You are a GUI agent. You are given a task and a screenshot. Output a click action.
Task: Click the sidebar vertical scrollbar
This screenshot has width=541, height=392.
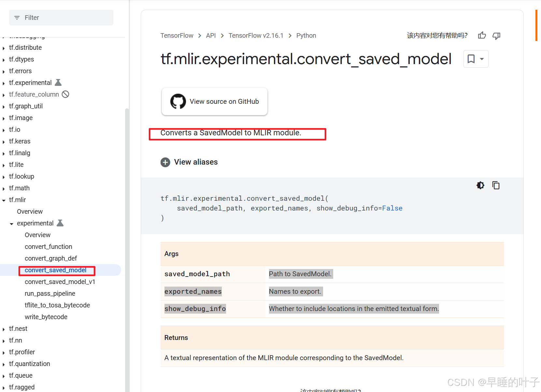pos(127,250)
